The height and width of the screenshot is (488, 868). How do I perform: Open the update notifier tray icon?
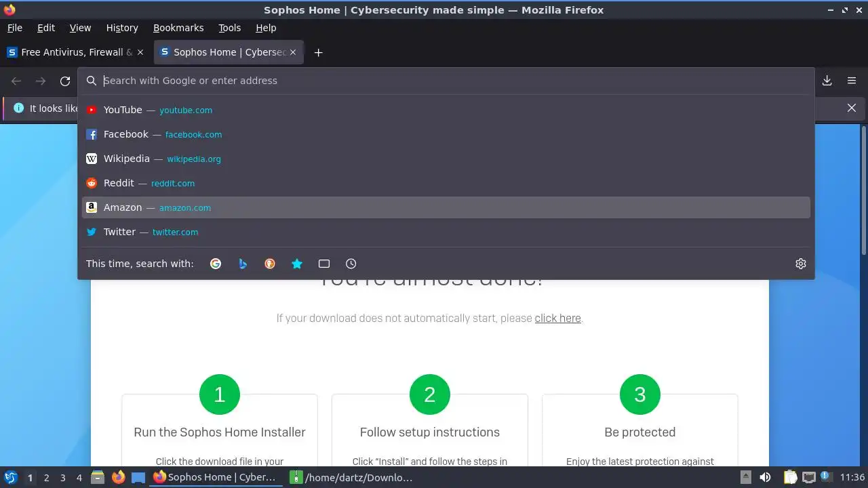pyautogui.click(x=826, y=477)
